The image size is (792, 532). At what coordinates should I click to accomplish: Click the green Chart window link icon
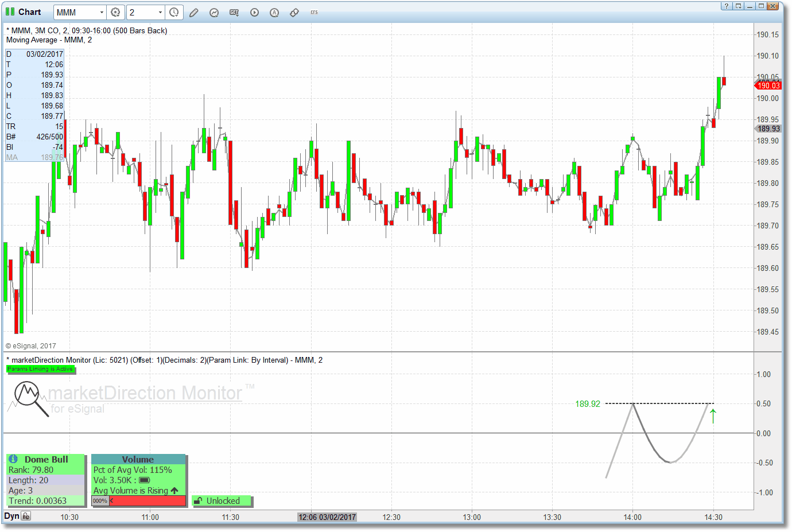tap(10, 11)
